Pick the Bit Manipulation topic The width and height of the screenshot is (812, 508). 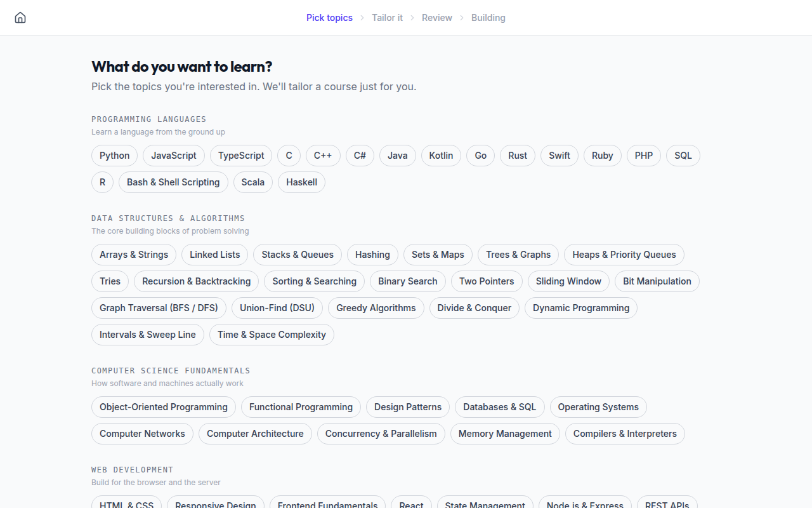coord(657,281)
